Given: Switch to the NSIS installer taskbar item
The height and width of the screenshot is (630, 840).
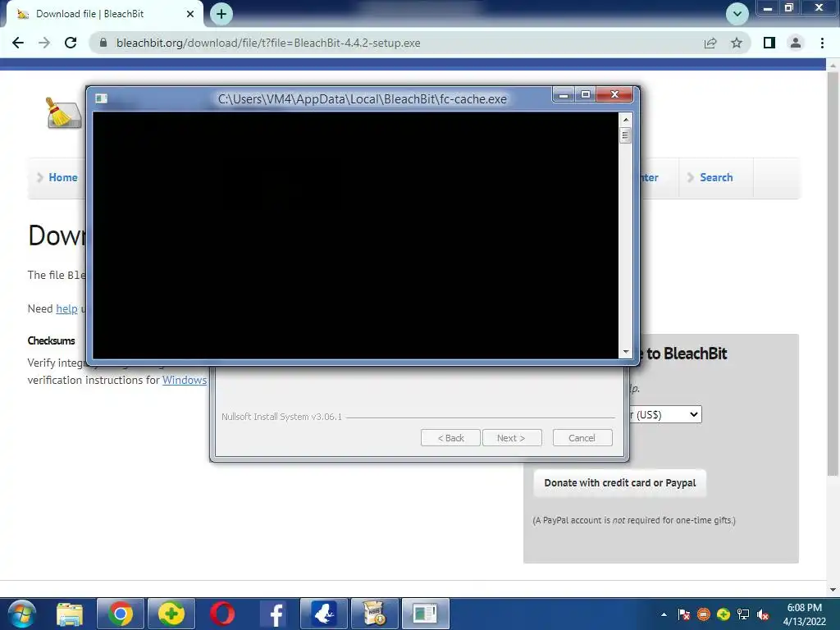Looking at the screenshot, I should pyautogui.click(x=374, y=614).
